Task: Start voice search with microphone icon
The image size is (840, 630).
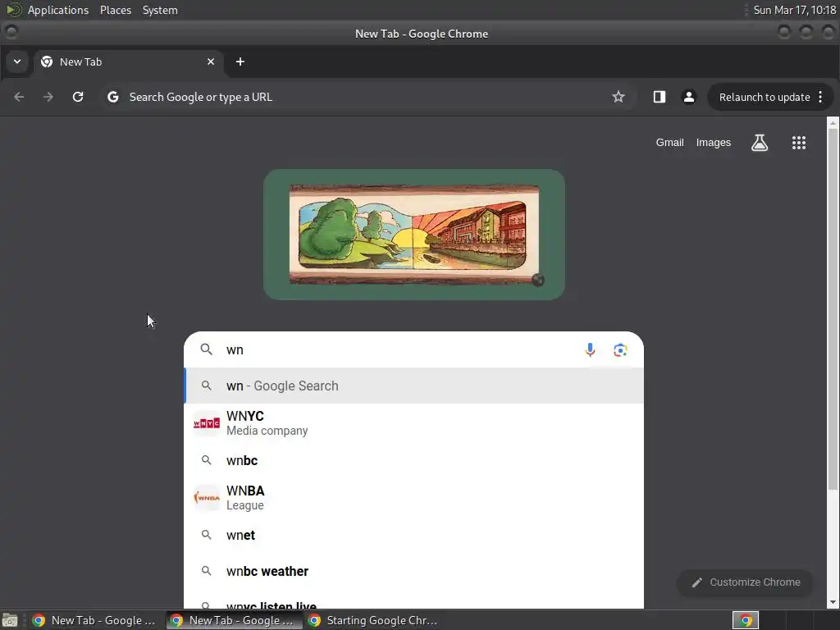Action: pyautogui.click(x=590, y=349)
